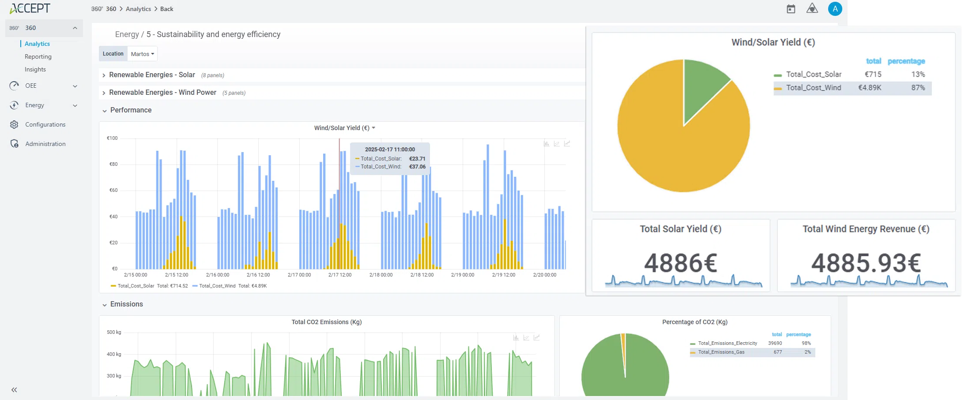This screenshot has height=400, width=980.
Task: Click the Back breadcrumb link
Action: point(166,9)
